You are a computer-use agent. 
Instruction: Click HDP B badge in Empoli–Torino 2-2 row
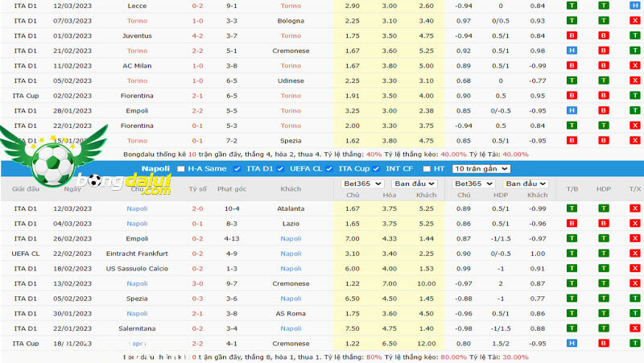(603, 110)
